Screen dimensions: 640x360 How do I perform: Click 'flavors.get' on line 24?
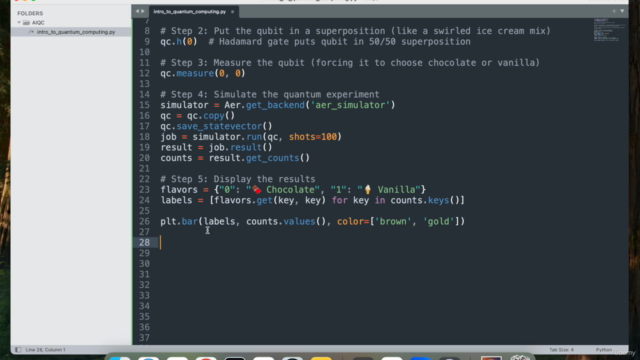tap(243, 200)
